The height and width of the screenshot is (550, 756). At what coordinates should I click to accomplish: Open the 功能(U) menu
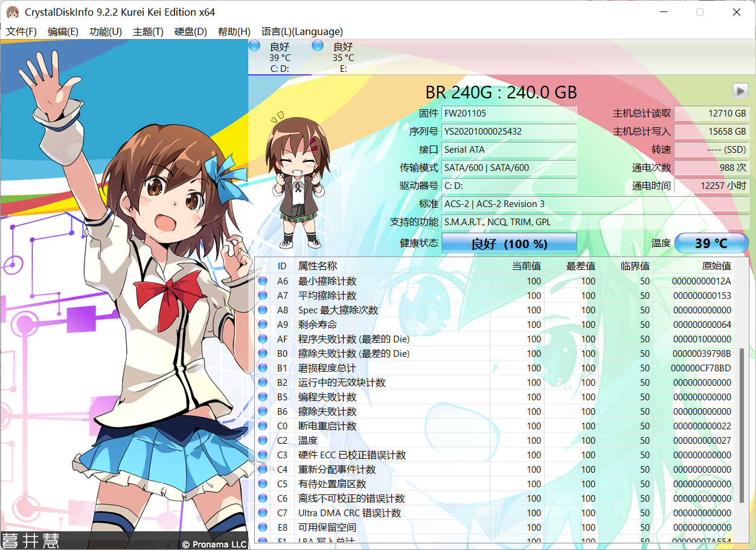tap(106, 31)
